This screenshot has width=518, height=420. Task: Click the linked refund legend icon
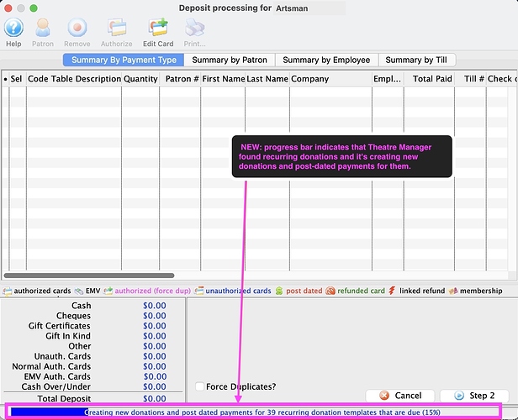coord(392,291)
